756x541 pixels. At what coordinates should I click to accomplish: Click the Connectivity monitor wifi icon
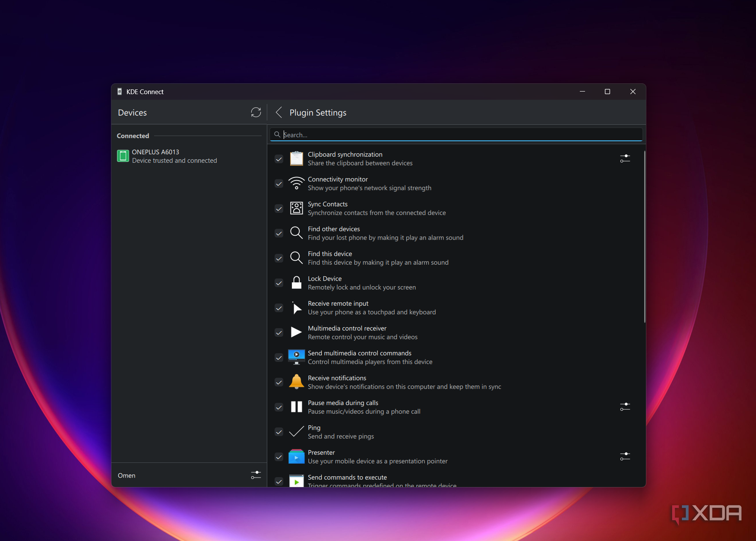[296, 183]
